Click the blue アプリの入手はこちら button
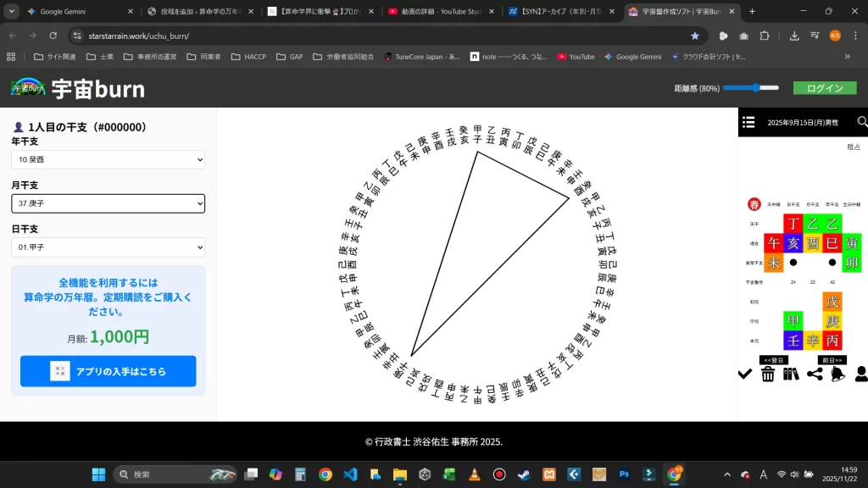This screenshot has width=868, height=488. pyautogui.click(x=108, y=371)
